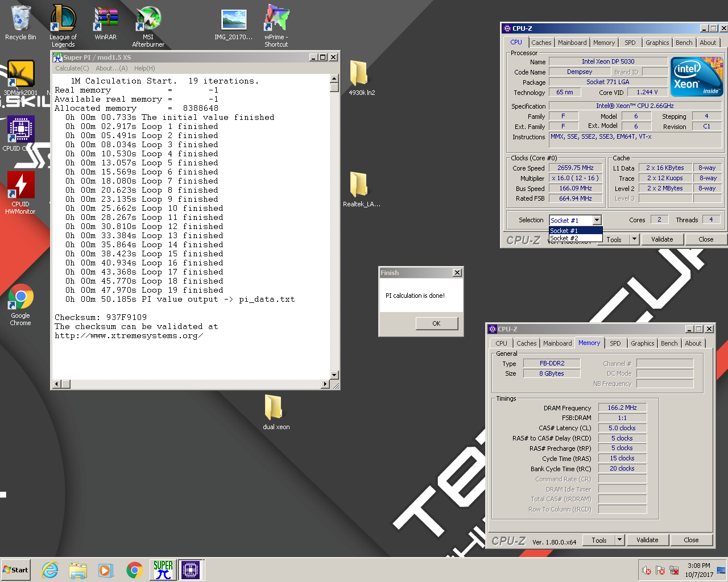Switch to Graphics tab in top CPU-Z
This screenshot has height=582, width=728.
click(x=657, y=43)
